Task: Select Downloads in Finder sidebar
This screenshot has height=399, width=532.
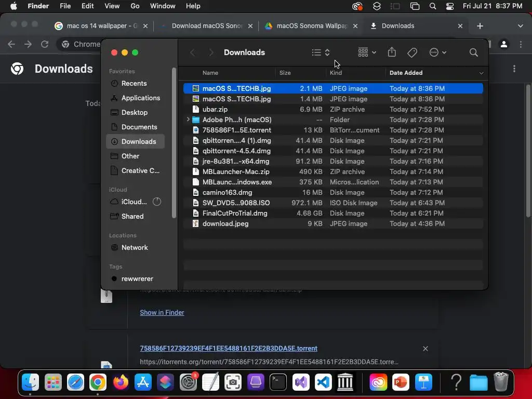Action: click(135, 141)
